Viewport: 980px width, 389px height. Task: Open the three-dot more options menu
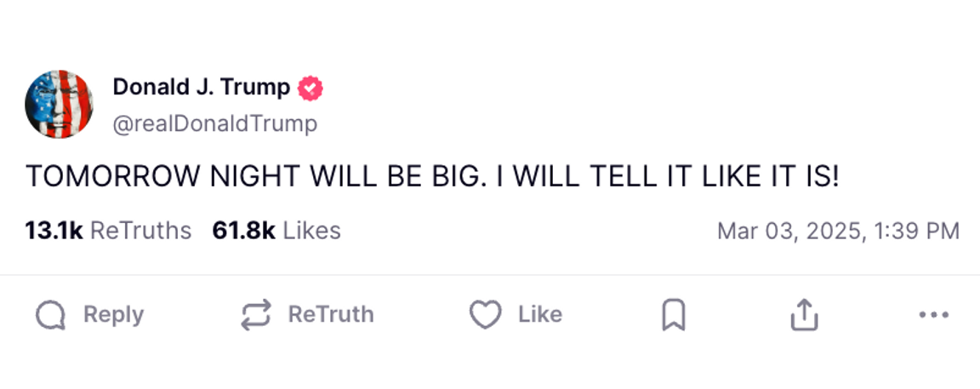934,316
